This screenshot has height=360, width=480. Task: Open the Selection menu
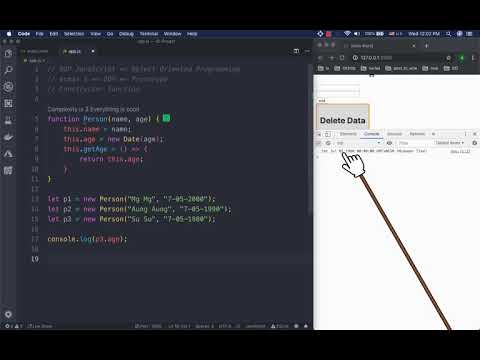coord(74,34)
